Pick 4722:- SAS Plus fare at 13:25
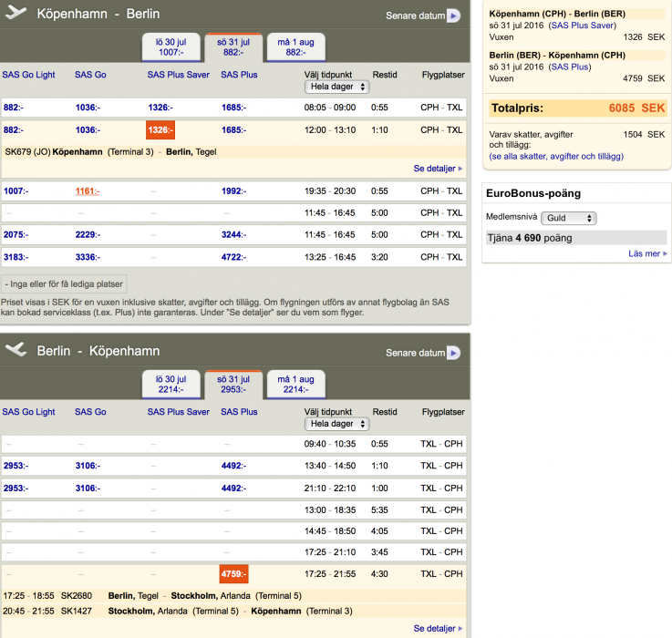Image resolution: width=672 pixels, height=638 pixels. [x=234, y=257]
